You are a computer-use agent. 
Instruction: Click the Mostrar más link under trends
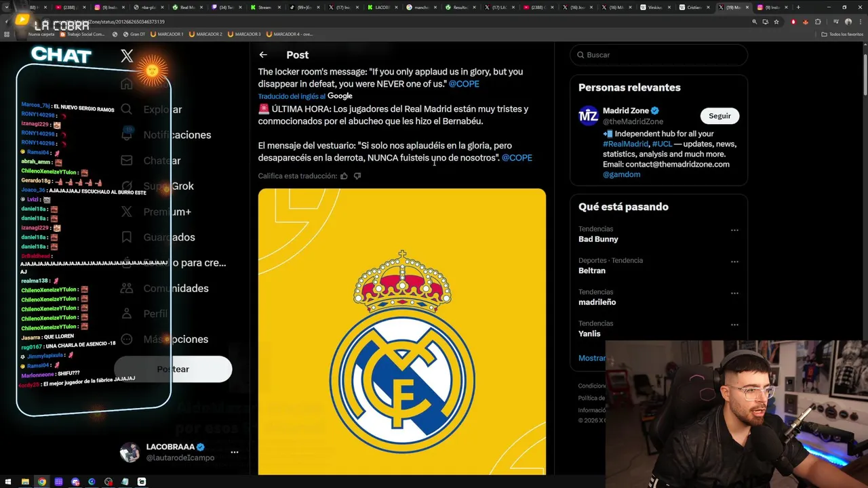tap(591, 358)
